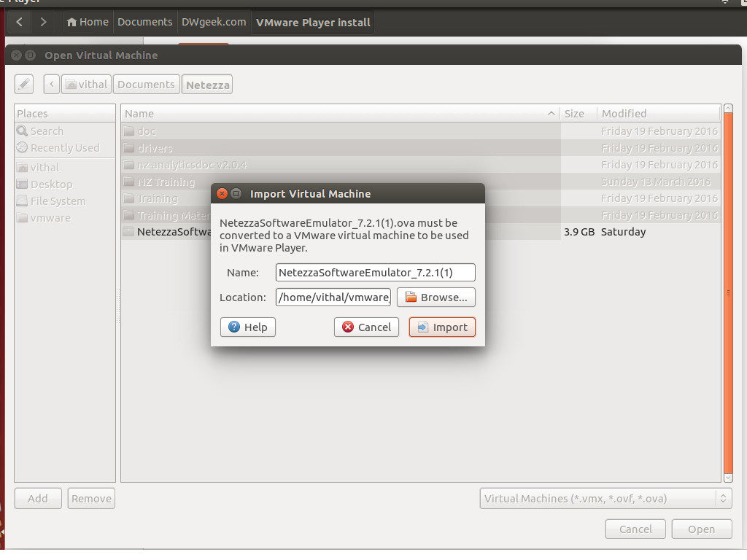Select the Training folder row
This screenshot has height=560, width=747.
[421, 198]
